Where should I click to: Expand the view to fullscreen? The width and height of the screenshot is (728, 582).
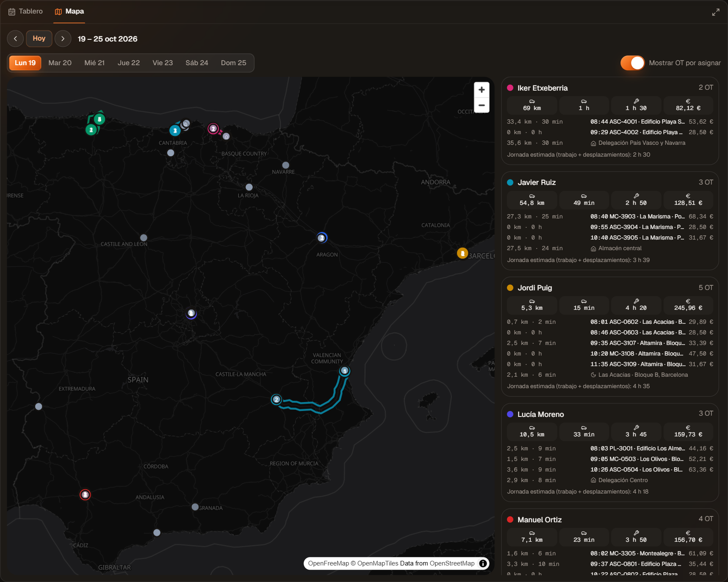(716, 12)
